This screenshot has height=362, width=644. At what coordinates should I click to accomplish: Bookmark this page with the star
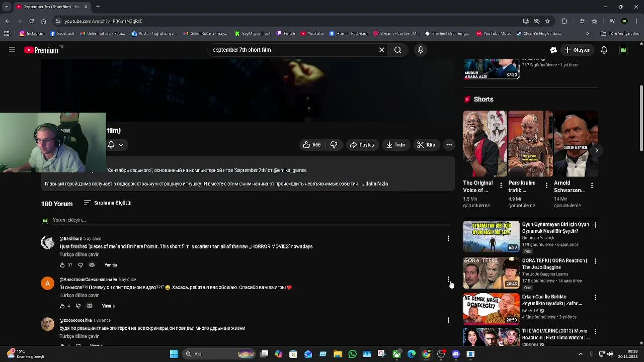(547, 21)
